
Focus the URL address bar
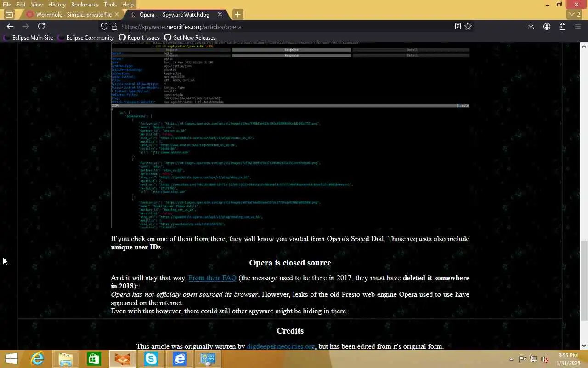(x=285, y=27)
